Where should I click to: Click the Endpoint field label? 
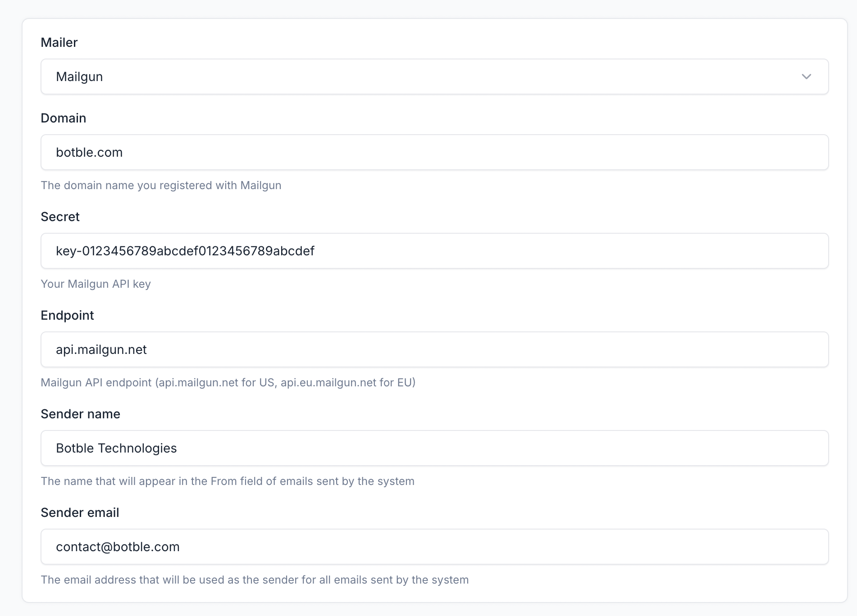[67, 315]
